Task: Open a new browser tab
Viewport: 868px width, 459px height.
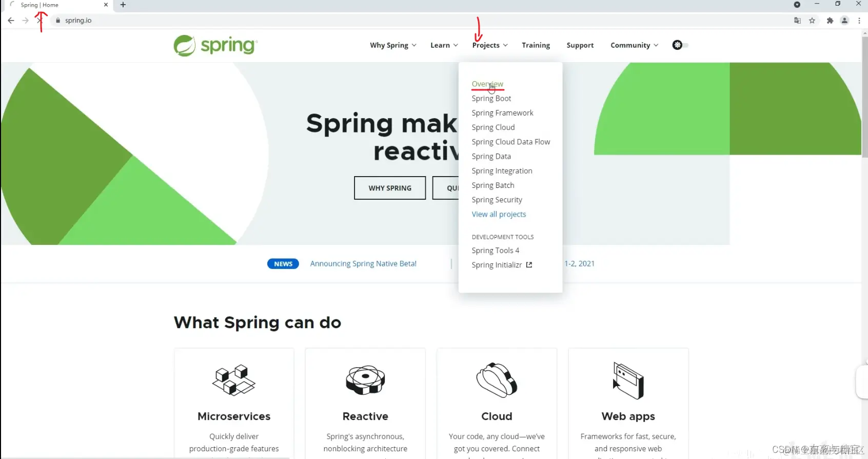Action: tap(123, 5)
